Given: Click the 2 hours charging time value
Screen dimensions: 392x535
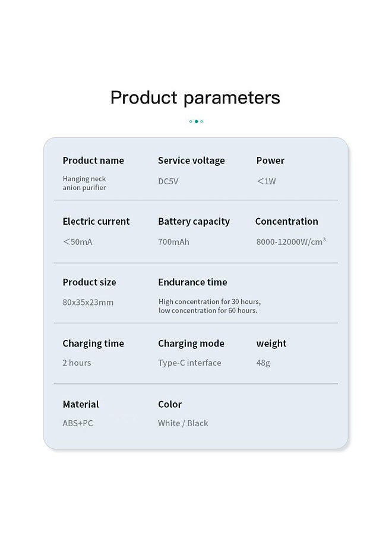Looking at the screenshot, I should point(77,363).
